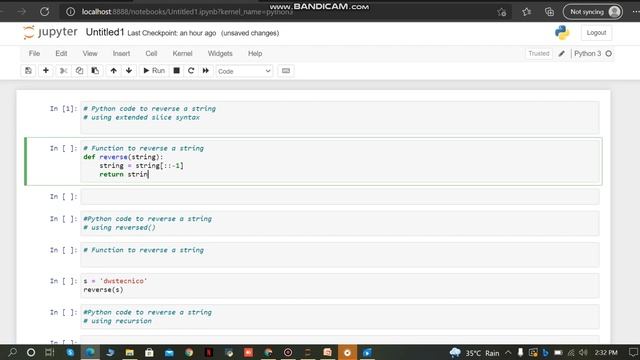Viewport: 640px width, 360px height.
Task: Click the empty cell below the reverse function
Action: pyautogui.click(x=340, y=197)
